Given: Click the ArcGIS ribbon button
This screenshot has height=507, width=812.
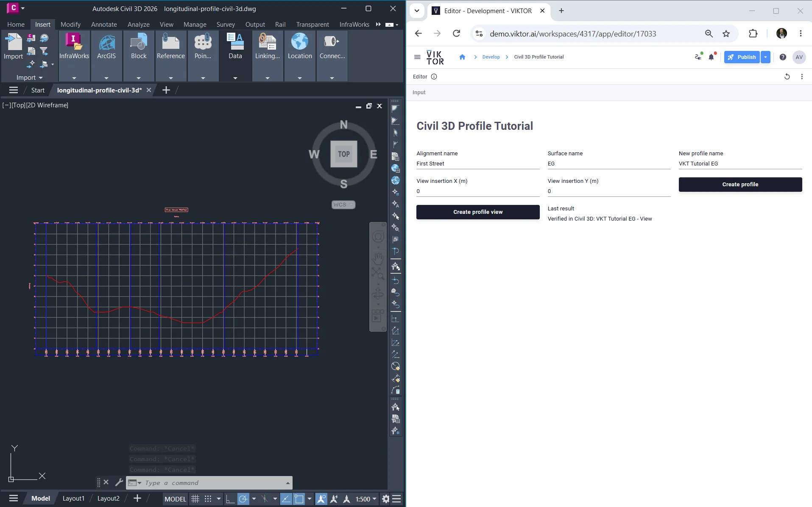Looking at the screenshot, I should (106, 47).
